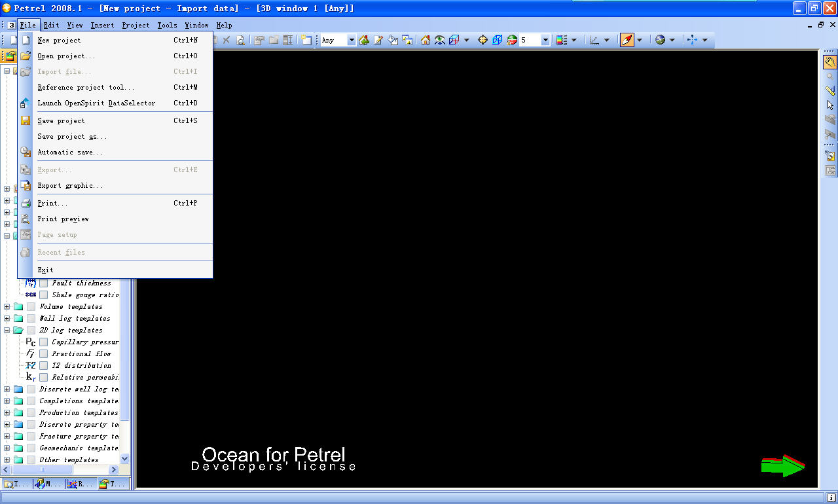Image resolution: width=838 pixels, height=504 pixels.
Task: Check the T2 distribution checkbox
Action: pyautogui.click(x=44, y=366)
